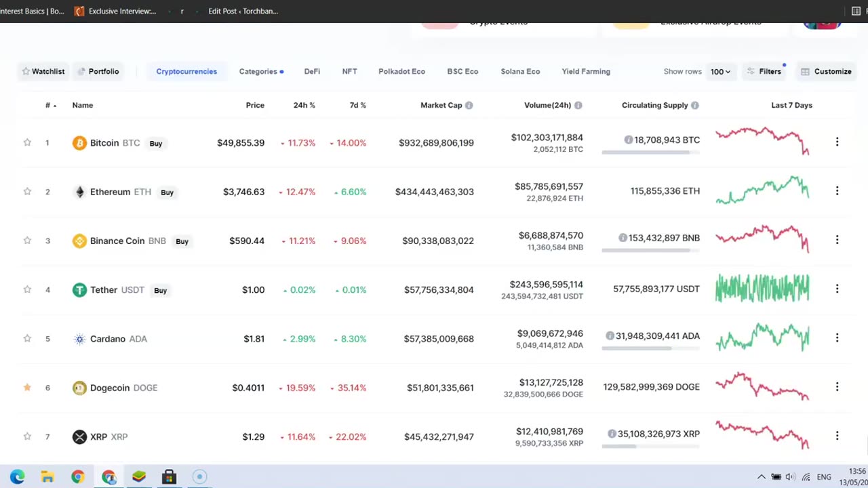Image resolution: width=868 pixels, height=488 pixels.
Task: Click the info icon beside XRP circulating supply
Action: (x=612, y=434)
